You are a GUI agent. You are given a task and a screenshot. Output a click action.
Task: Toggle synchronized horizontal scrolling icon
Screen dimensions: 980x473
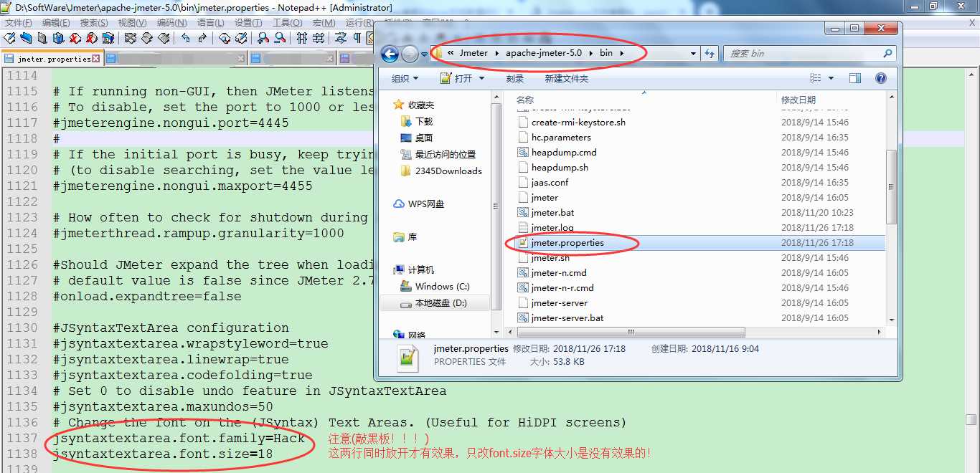[319, 38]
